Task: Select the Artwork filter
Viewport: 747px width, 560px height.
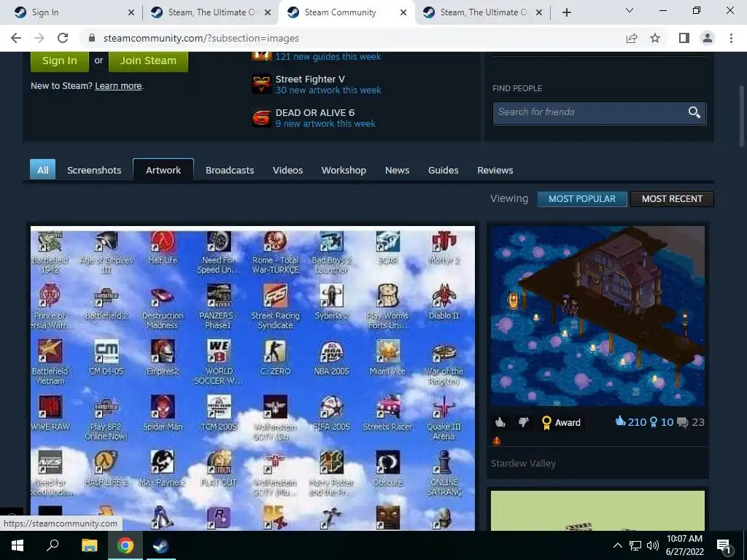Action: click(x=163, y=170)
